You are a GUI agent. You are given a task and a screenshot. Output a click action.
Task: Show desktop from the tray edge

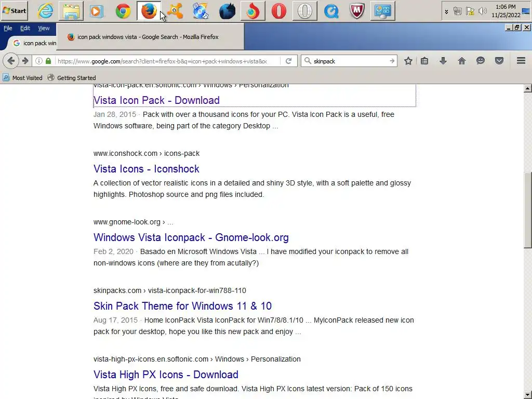(526, 11)
